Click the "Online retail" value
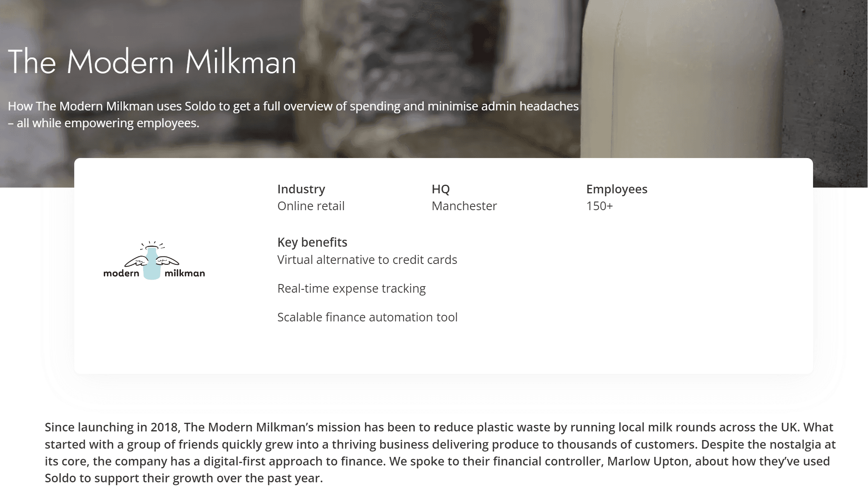Image resolution: width=868 pixels, height=486 pixels. [311, 206]
